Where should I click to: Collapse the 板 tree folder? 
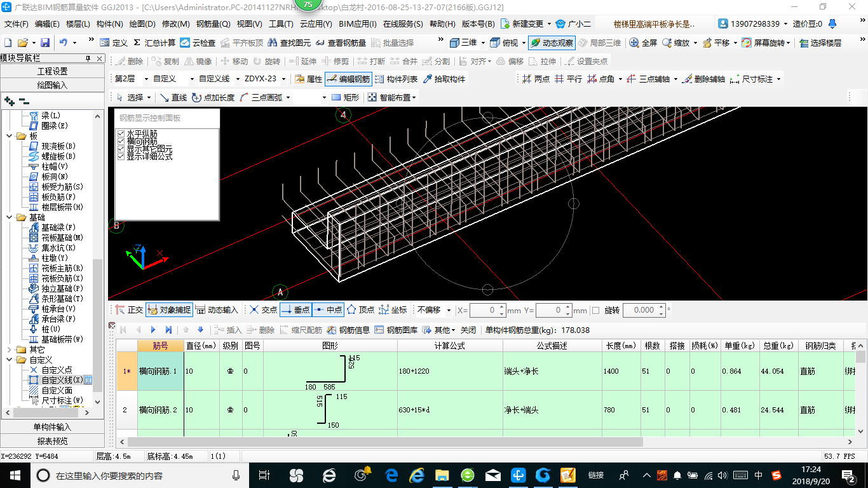[9, 136]
